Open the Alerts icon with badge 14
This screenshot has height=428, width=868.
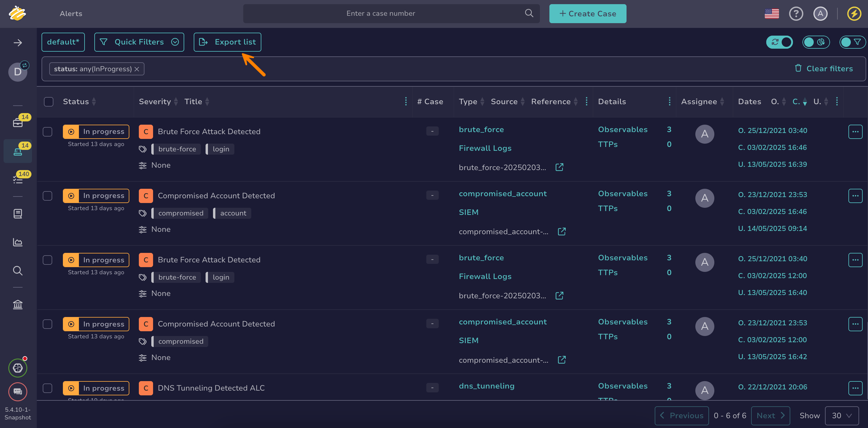18,151
